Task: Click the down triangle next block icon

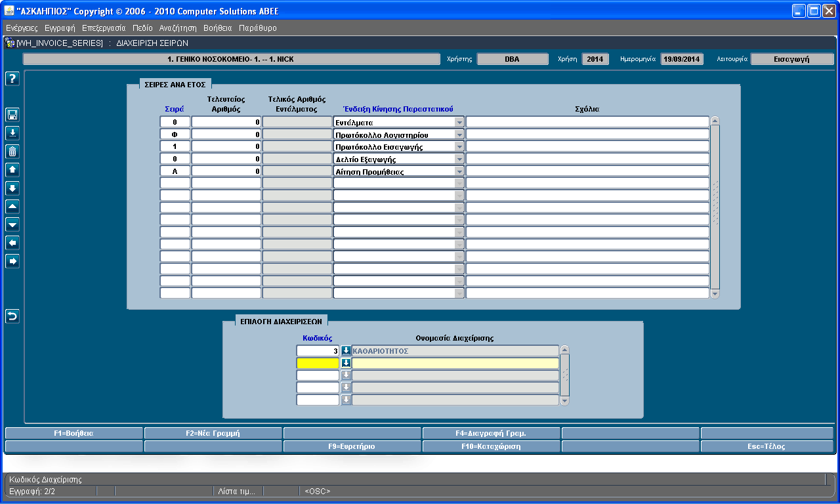Action: [x=12, y=225]
